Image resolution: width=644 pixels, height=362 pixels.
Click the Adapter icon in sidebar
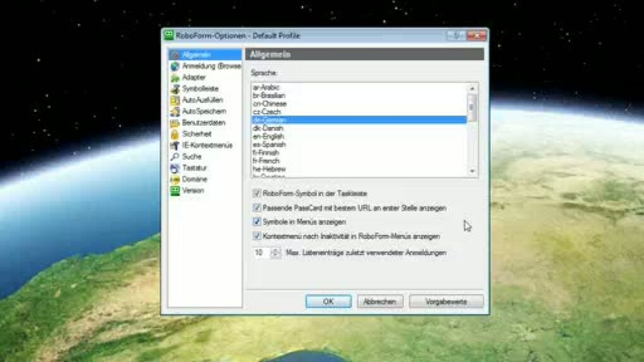[x=175, y=78]
